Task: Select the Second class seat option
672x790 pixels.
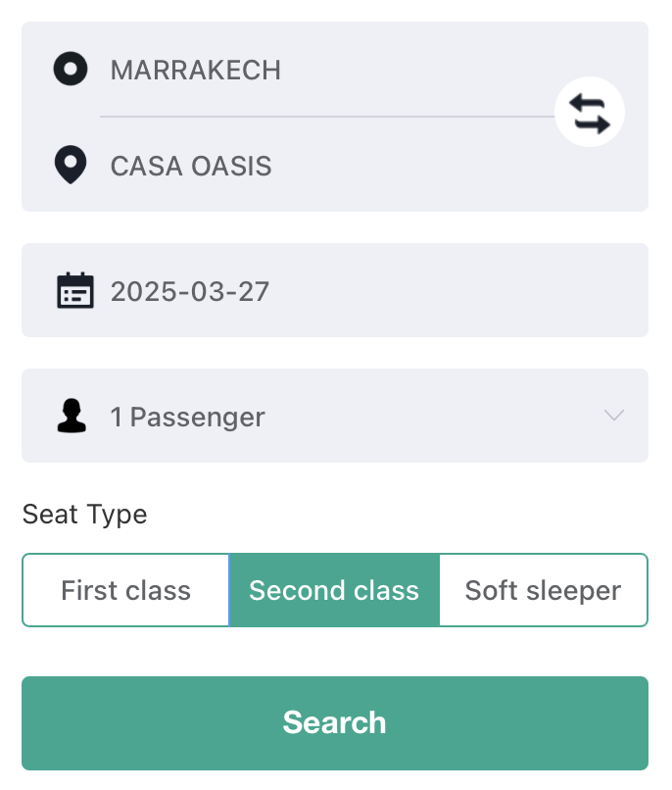Action: 334,590
